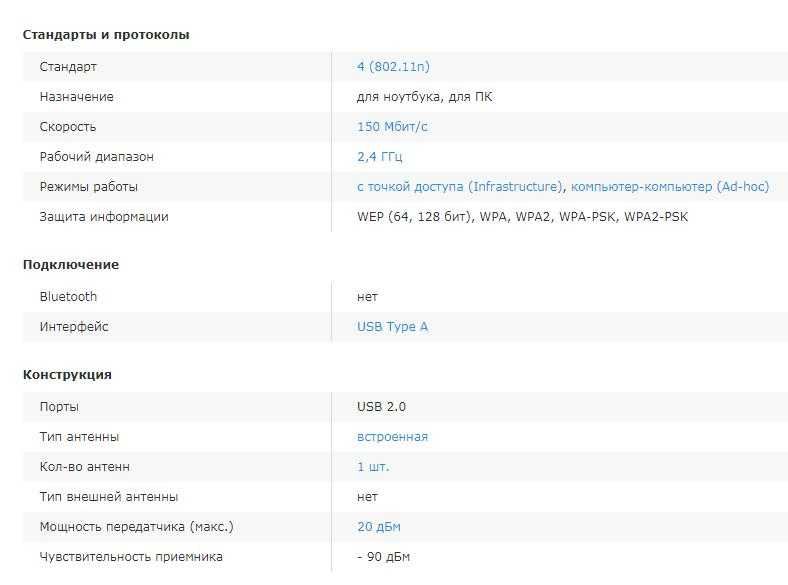The height and width of the screenshot is (585, 788).
Task: Click the Чувствительность приемника label
Action: point(131,557)
